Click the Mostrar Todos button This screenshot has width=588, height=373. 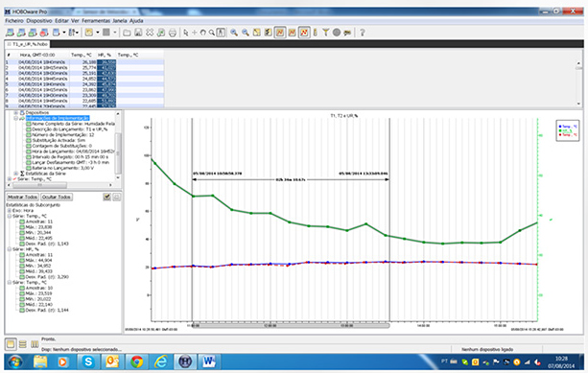[x=22, y=197]
